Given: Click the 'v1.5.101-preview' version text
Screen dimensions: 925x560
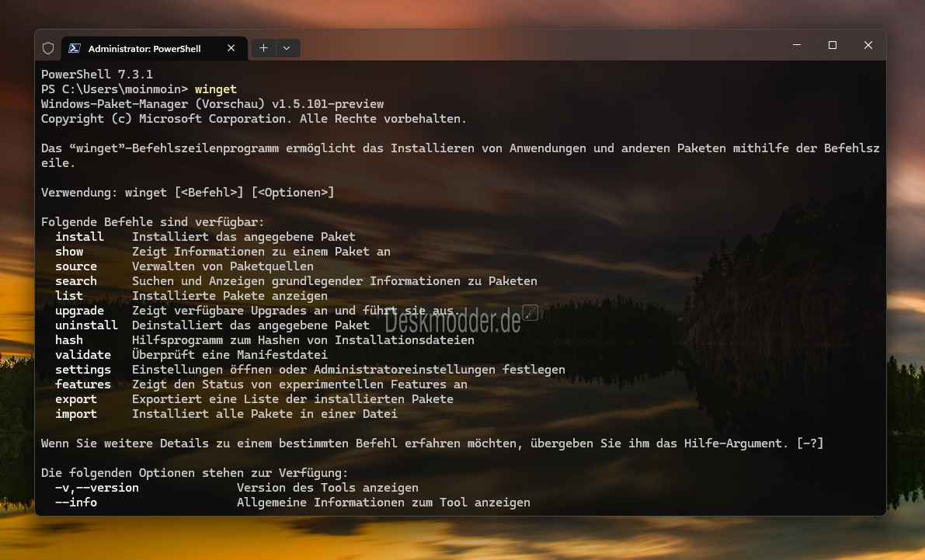Looking at the screenshot, I should tap(328, 104).
